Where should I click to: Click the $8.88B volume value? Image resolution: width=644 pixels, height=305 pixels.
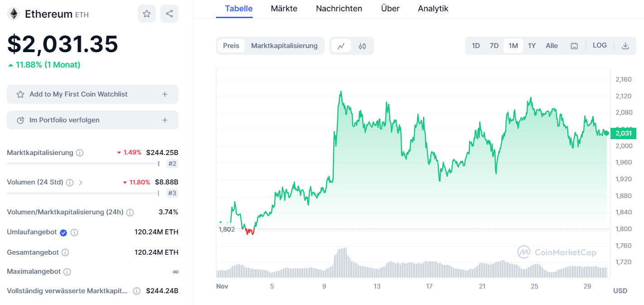coord(167,182)
